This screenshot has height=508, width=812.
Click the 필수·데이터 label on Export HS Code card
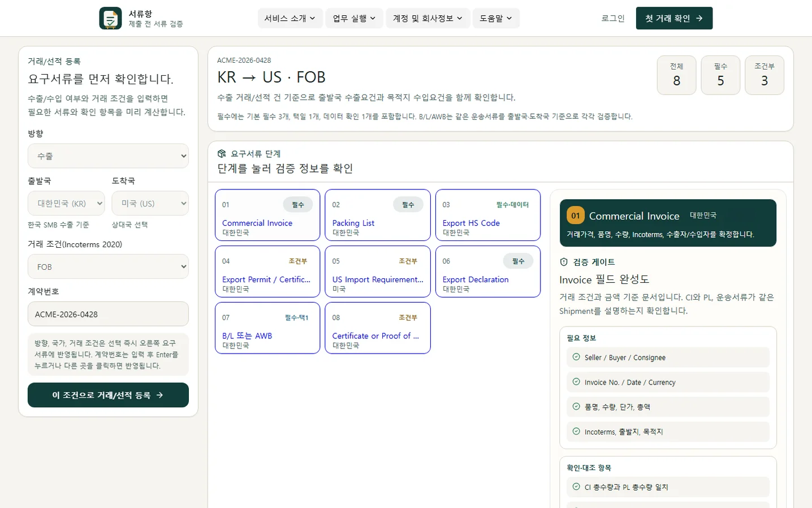click(x=512, y=205)
